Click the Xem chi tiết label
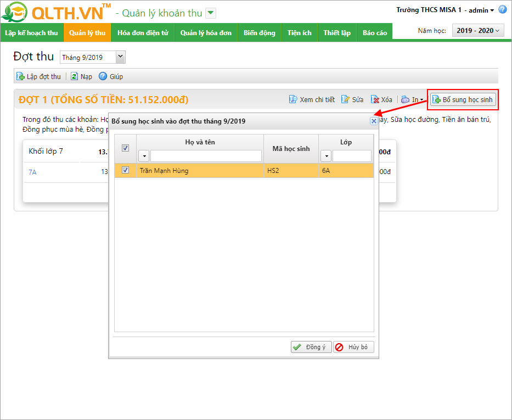The image size is (512, 420). 317,99
